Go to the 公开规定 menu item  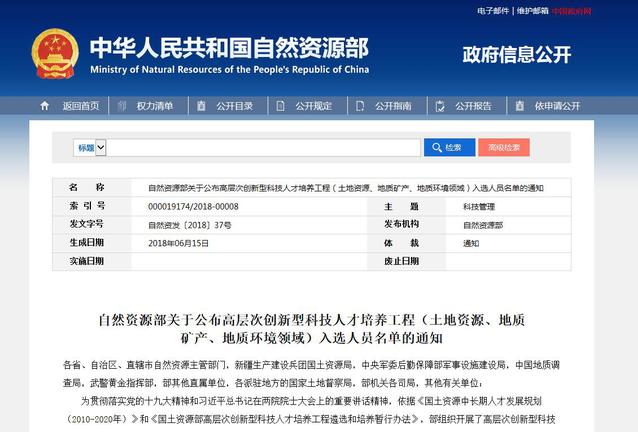tap(314, 106)
